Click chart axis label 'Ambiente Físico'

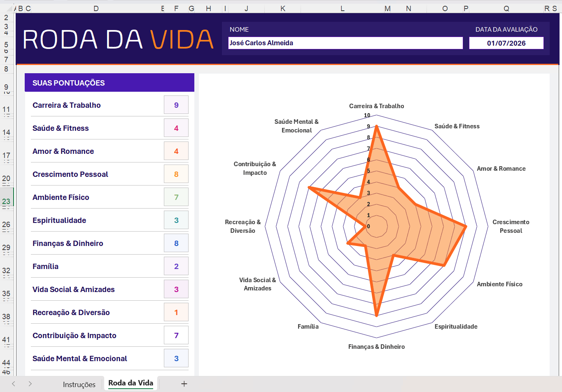click(499, 284)
